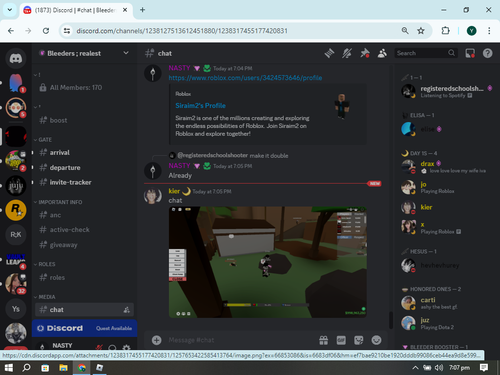This screenshot has height=375, width=500.
Task: Open the Threads icon in channel header
Action: tap(329, 53)
